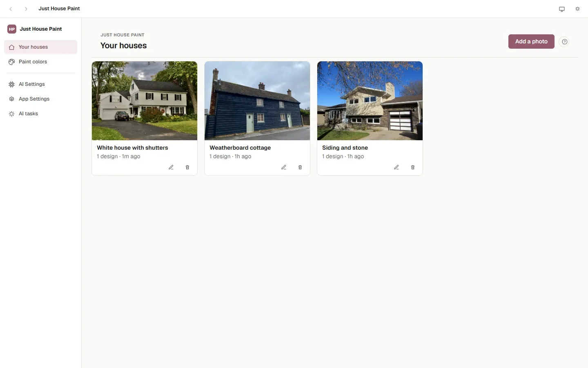
Task: Click the 'Your houses' page heading
Action: click(124, 45)
